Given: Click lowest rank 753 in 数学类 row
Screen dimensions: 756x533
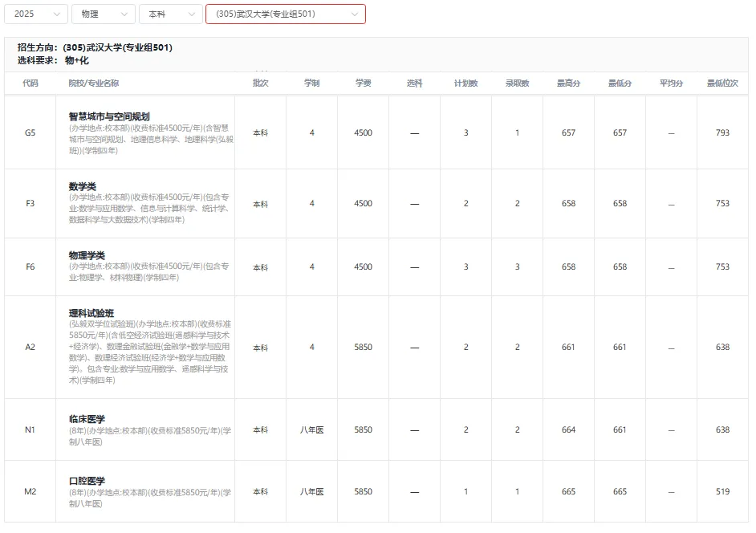Looking at the screenshot, I should click(x=722, y=203).
